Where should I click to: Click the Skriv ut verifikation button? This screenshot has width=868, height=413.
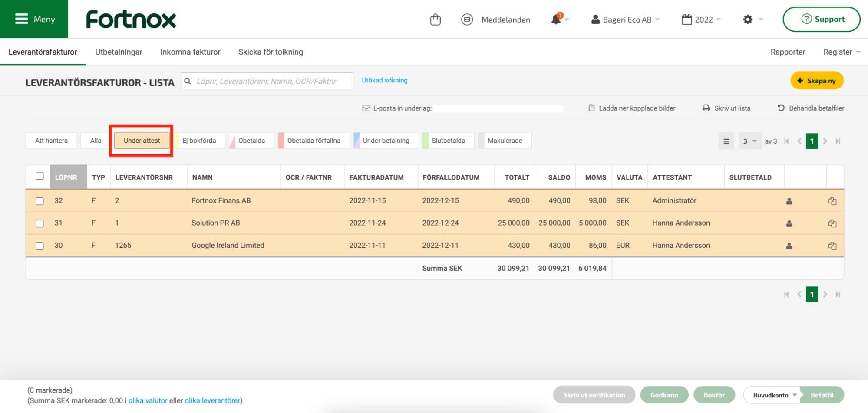594,395
